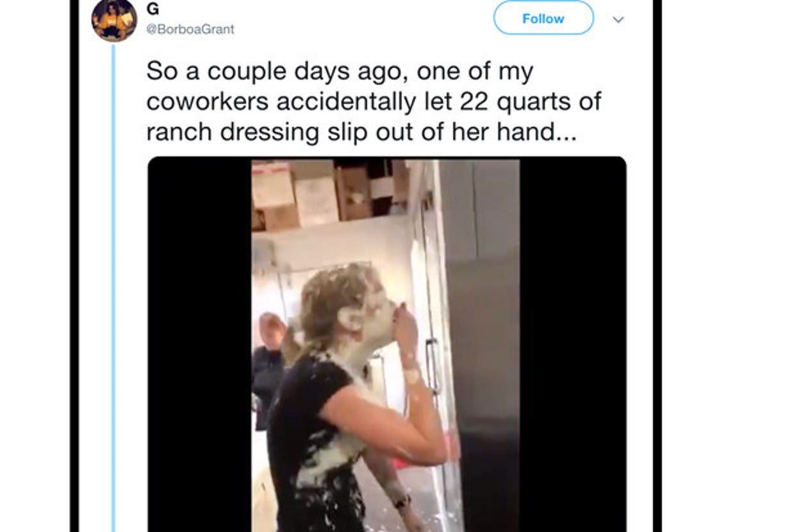Select the tweet text about ranch dressing
The width and height of the screenshot is (801, 532).
coord(374,101)
